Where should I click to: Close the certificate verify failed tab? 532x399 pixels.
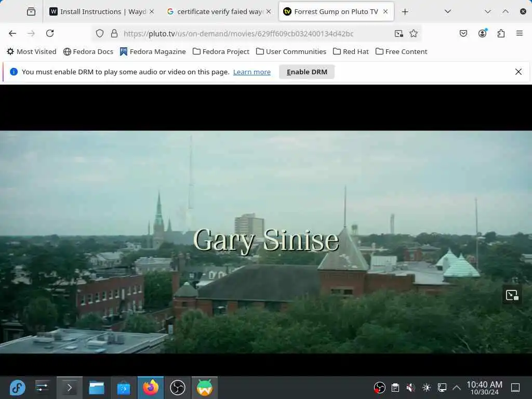pyautogui.click(x=269, y=11)
